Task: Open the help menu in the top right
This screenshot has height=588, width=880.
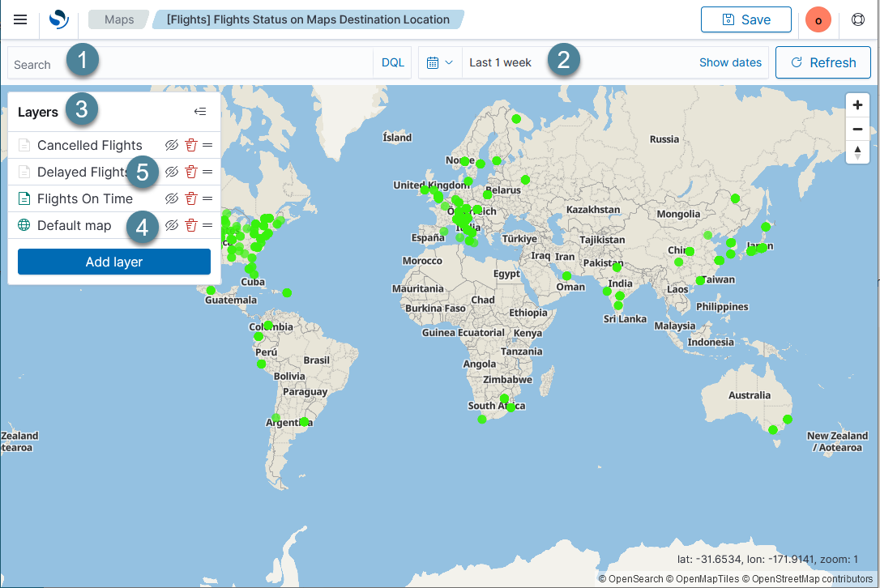Action: 857,19
